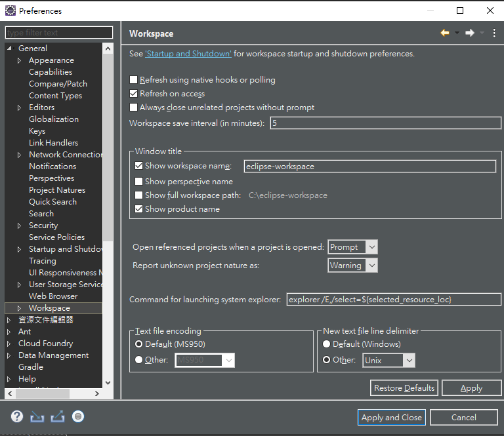Select Quick Search tree item

click(x=52, y=202)
